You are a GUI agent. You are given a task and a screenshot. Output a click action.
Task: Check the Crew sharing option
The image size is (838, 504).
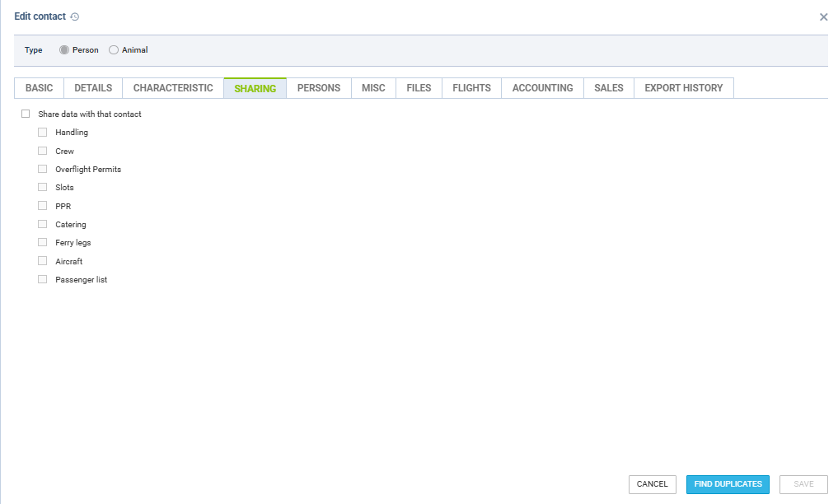point(42,151)
